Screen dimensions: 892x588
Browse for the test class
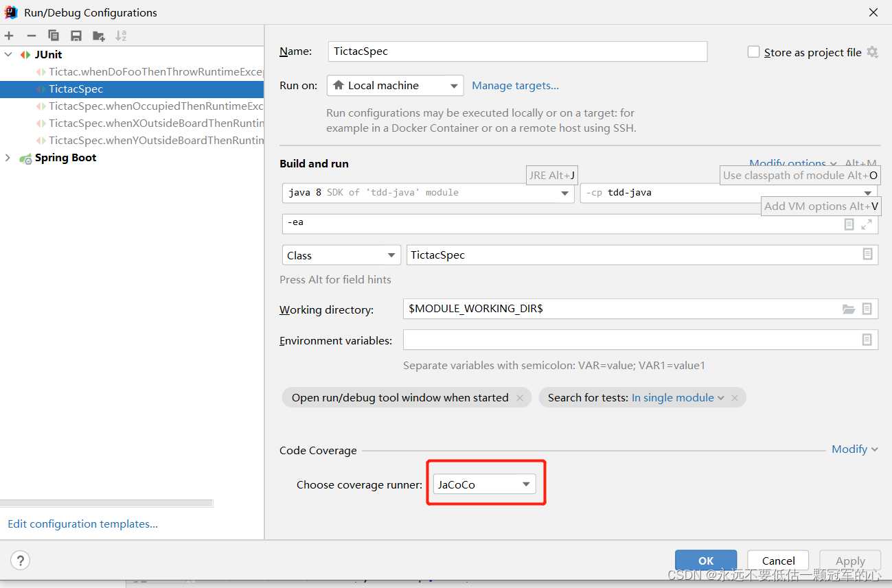[x=867, y=255]
